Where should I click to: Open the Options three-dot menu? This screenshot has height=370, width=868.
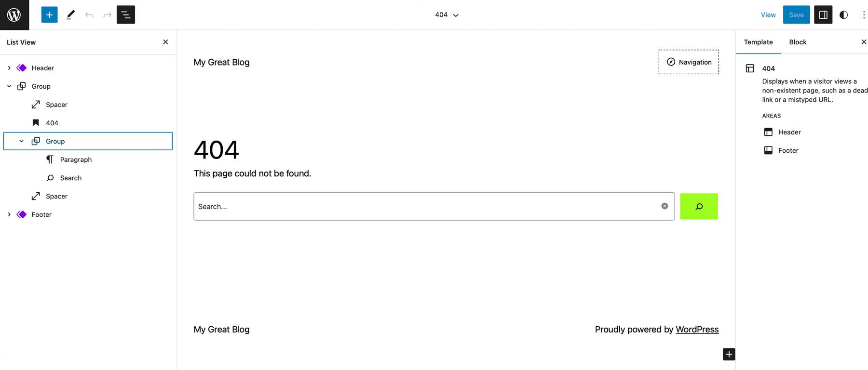tap(864, 14)
